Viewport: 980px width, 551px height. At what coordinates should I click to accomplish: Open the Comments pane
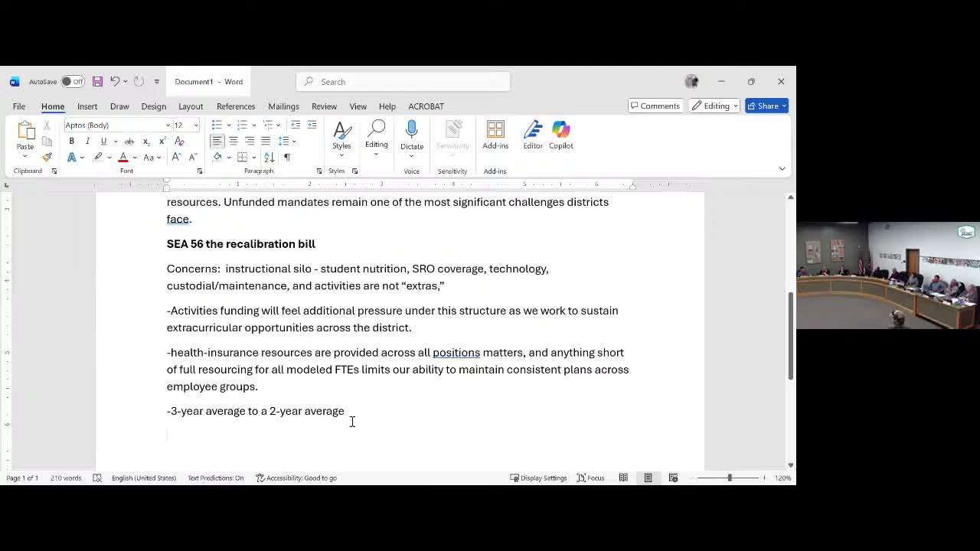tap(655, 106)
